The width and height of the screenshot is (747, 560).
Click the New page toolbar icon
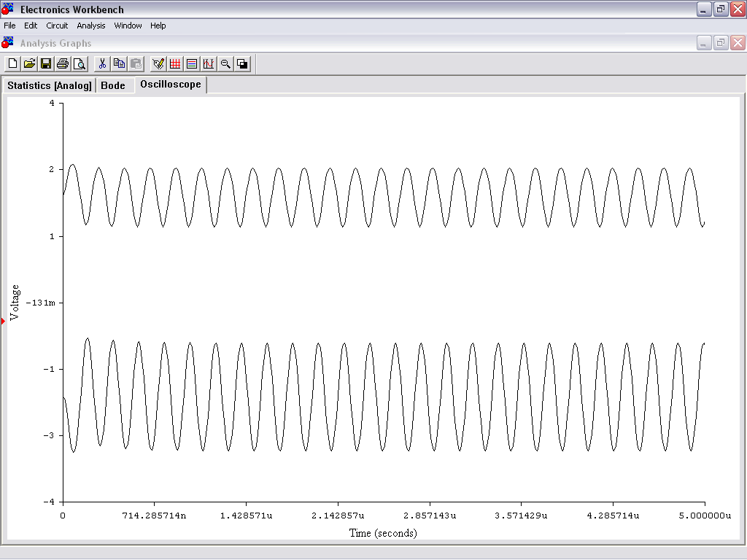click(13, 64)
